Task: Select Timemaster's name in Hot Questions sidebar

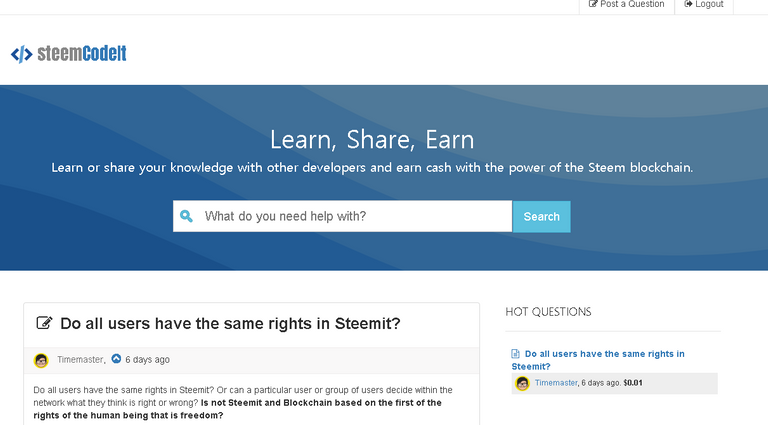Action: point(556,383)
